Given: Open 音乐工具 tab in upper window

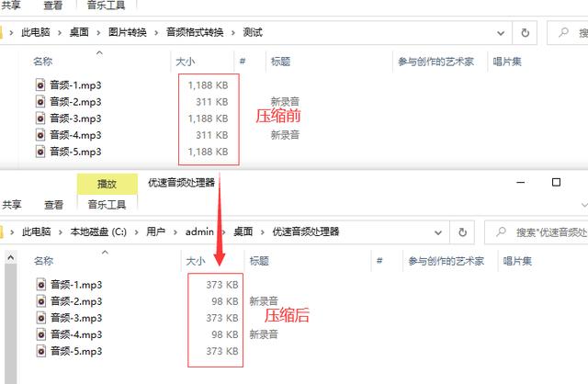Looking at the screenshot, I should pos(107,6).
